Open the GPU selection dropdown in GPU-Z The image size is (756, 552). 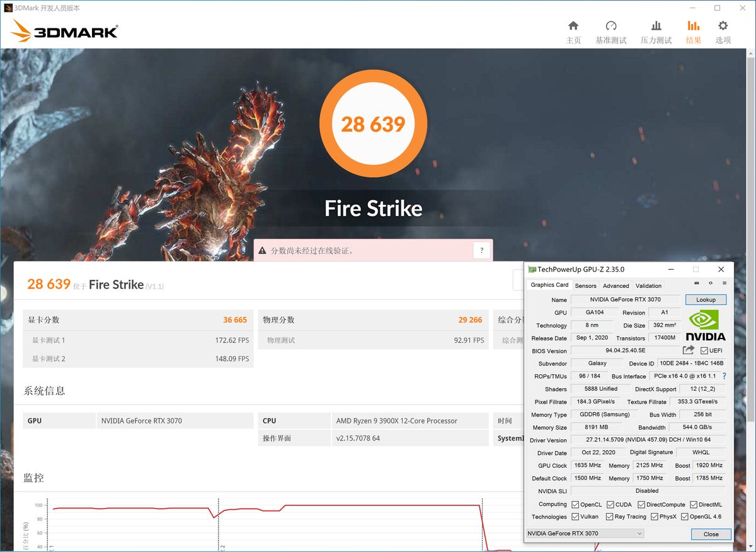[x=585, y=533]
